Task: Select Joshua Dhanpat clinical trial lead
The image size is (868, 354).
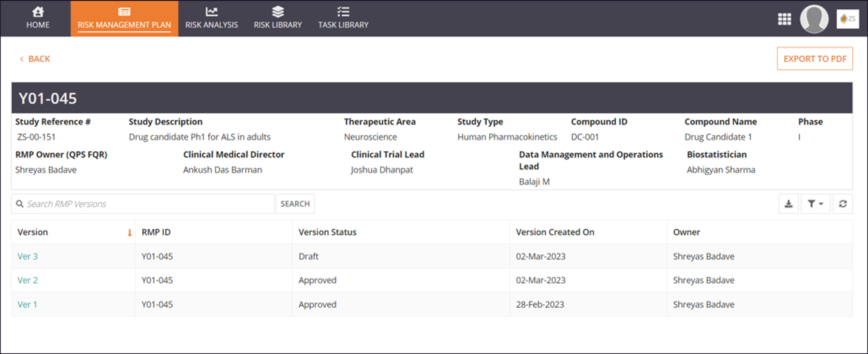Action: click(381, 170)
